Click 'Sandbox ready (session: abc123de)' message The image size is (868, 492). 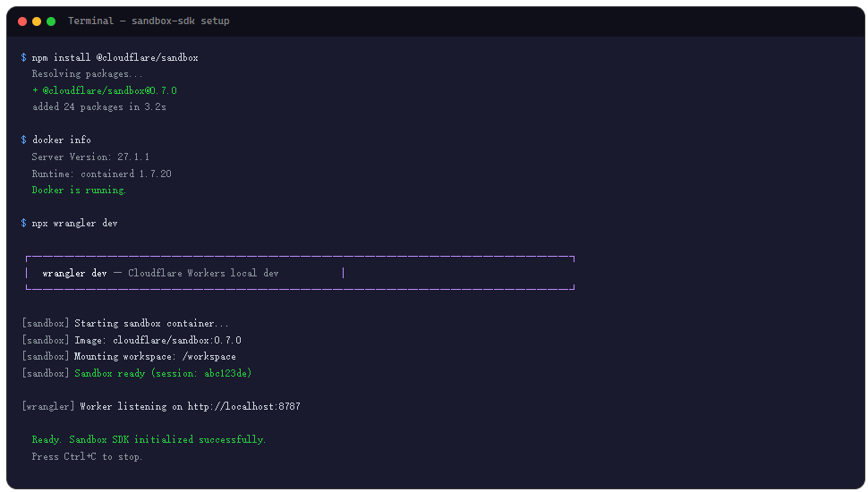pos(163,373)
